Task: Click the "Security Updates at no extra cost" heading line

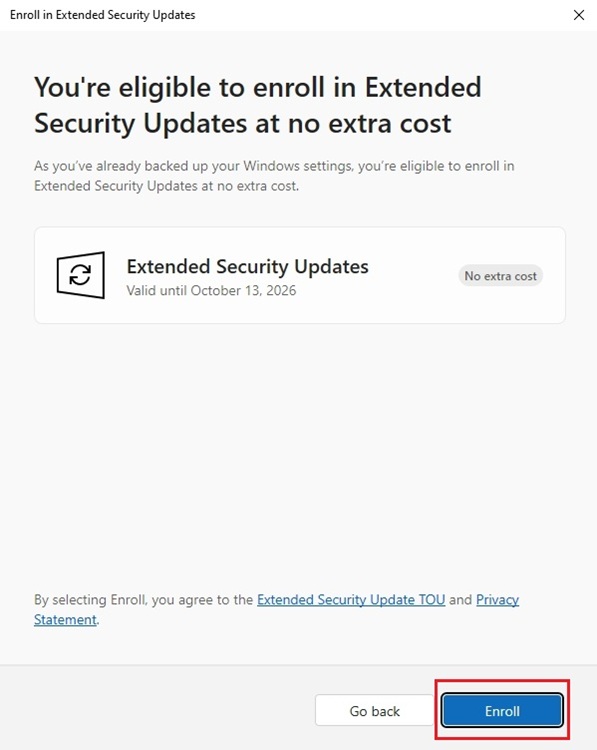Action: click(243, 123)
